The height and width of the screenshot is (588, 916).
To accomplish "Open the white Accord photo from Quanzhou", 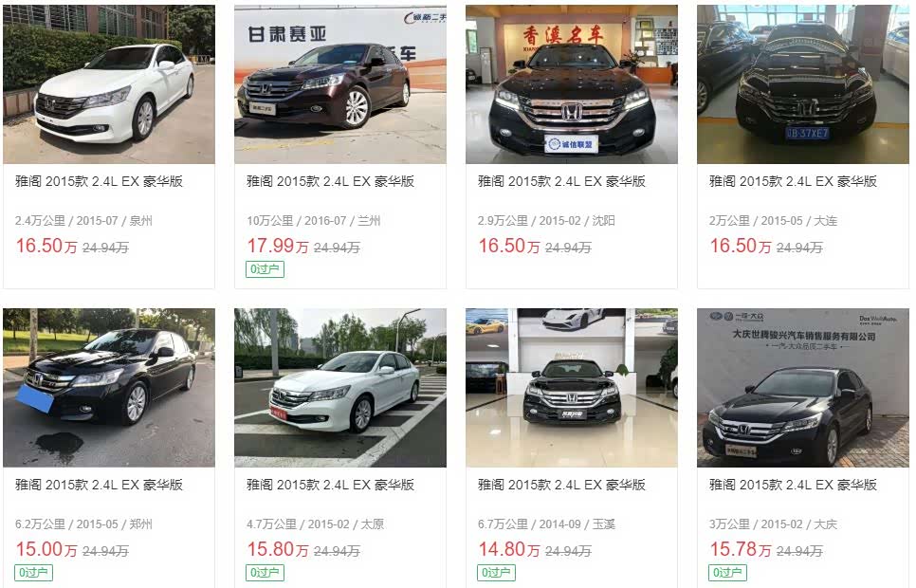I will click(109, 84).
